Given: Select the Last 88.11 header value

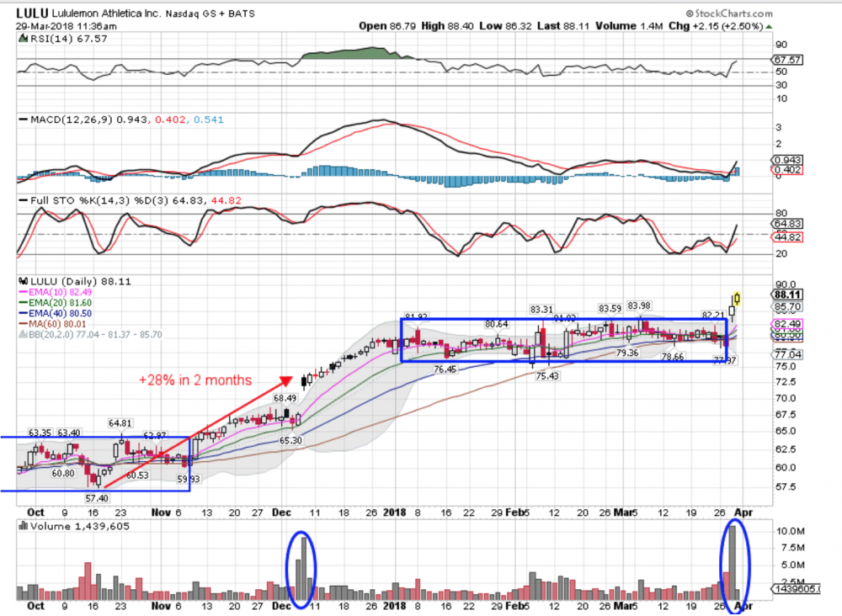Looking at the screenshot, I should click(x=562, y=26).
